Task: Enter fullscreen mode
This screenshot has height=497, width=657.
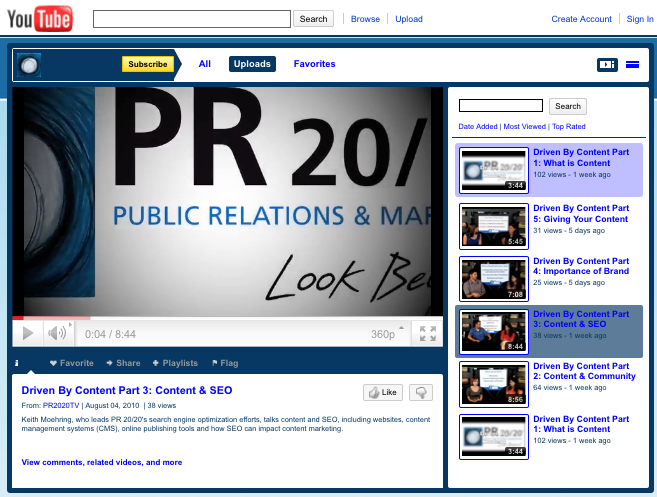Action: coord(427,334)
